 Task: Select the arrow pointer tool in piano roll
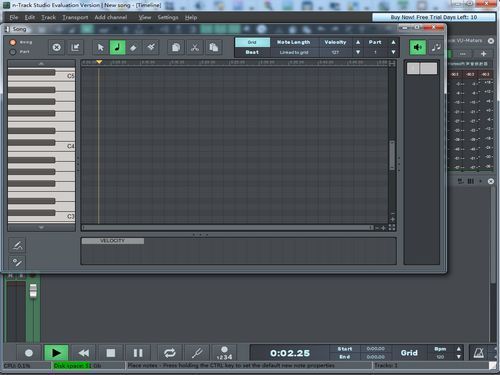pyautogui.click(x=100, y=48)
